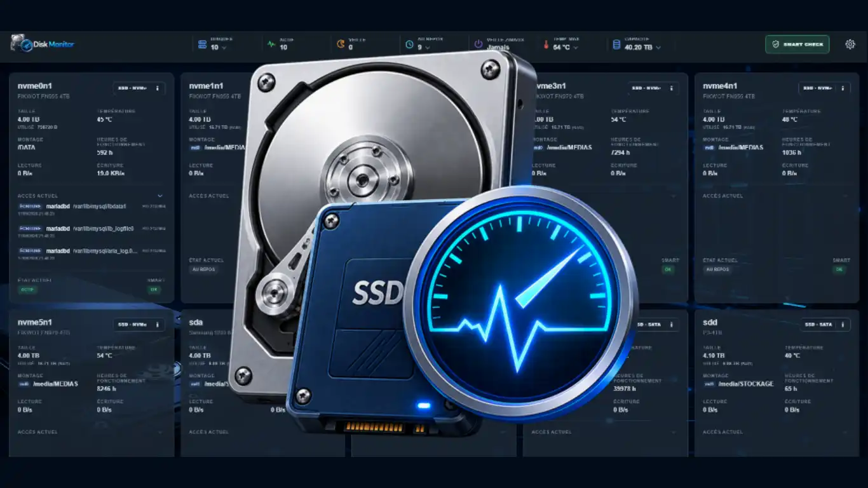
Task: Click the 592 h operating hours value
Action: [105, 152]
